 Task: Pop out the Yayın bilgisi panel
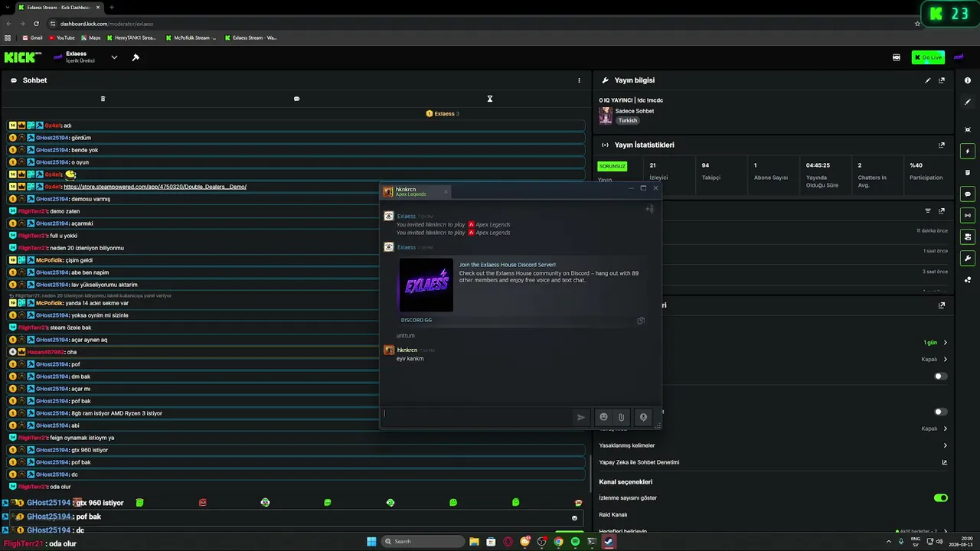click(x=942, y=80)
